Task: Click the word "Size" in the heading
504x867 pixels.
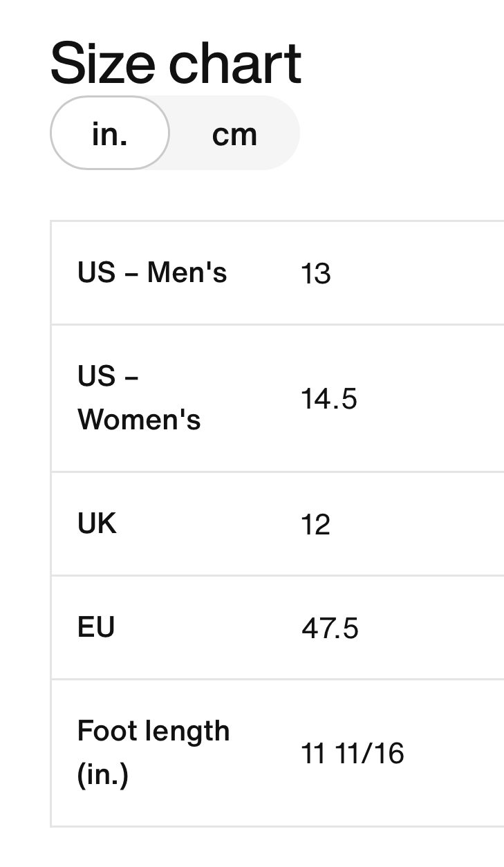Action: click(x=104, y=64)
